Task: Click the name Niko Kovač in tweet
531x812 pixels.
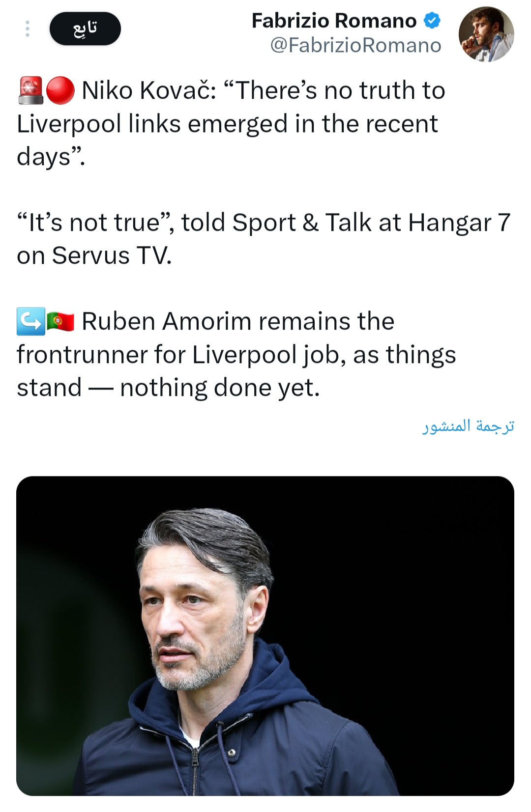Action: click(148, 90)
